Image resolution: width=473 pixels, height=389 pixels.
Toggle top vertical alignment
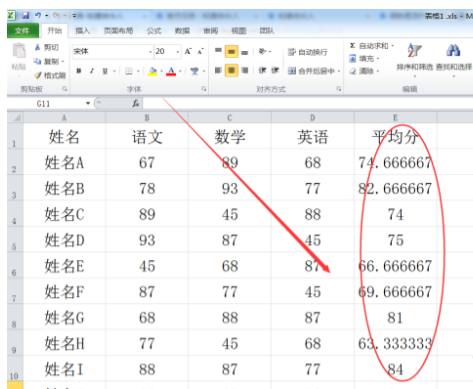218,51
